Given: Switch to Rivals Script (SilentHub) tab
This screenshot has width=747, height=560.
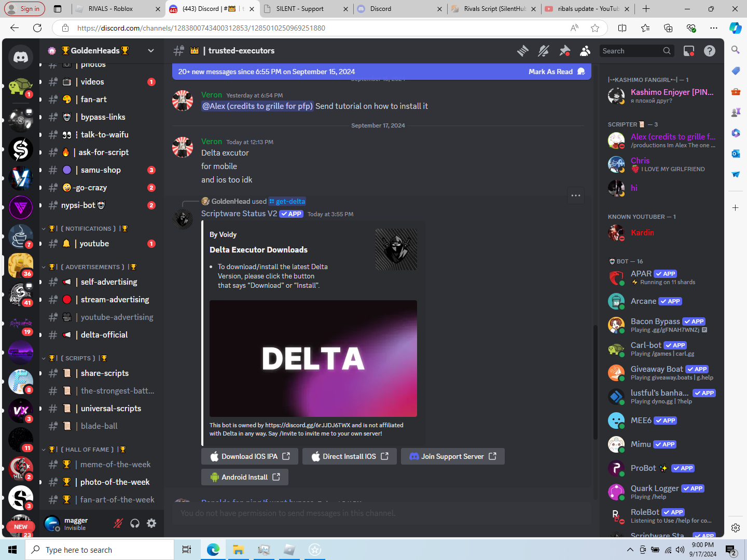Looking at the screenshot, I should [494, 9].
